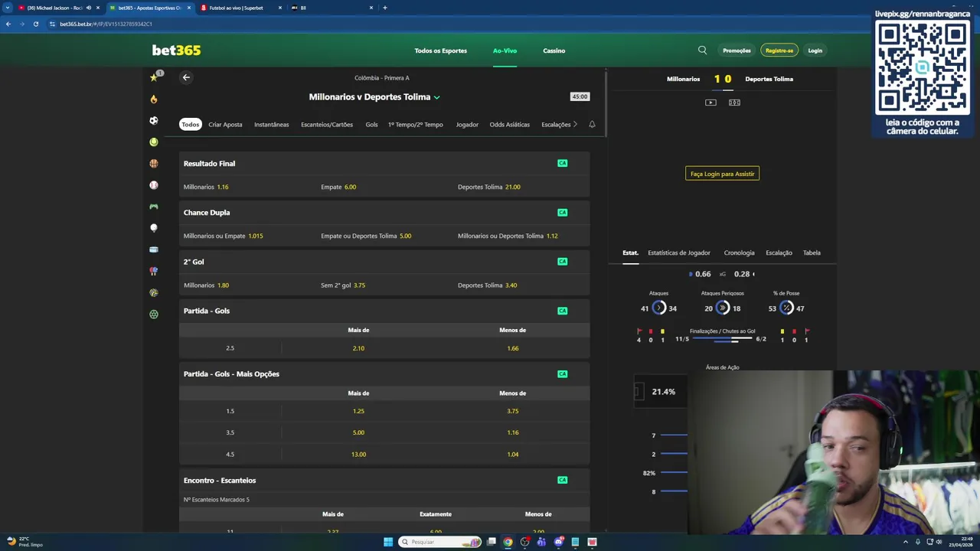The image size is (980, 551).
Task: Open the live video stream icon
Action: coord(710,103)
